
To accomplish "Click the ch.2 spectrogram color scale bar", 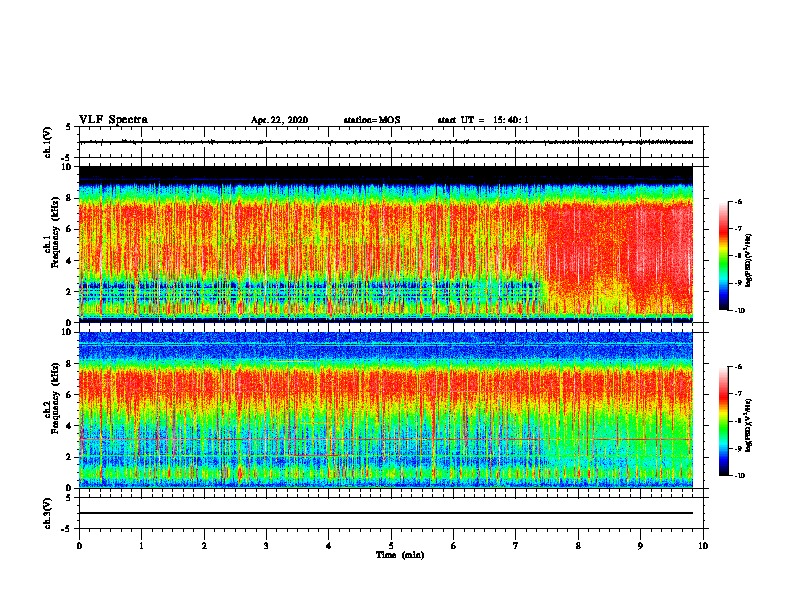I will 724,421.
